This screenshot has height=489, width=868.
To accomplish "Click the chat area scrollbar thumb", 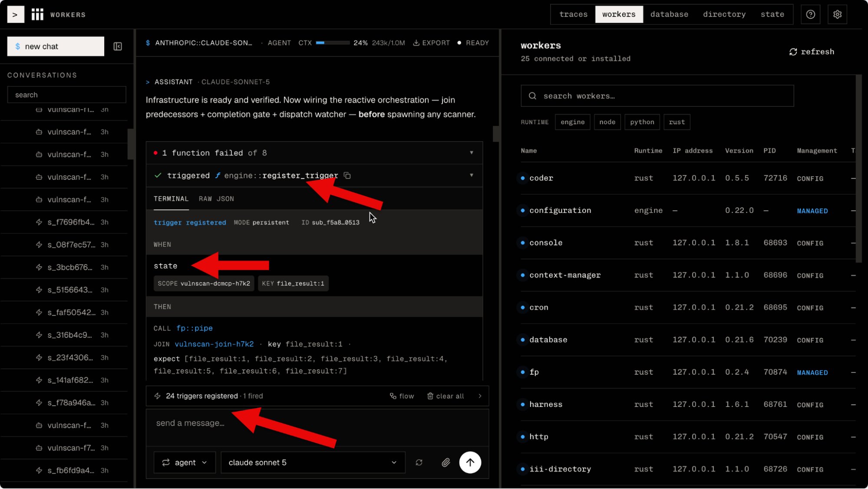I will pyautogui.click(x=496, y=134).
